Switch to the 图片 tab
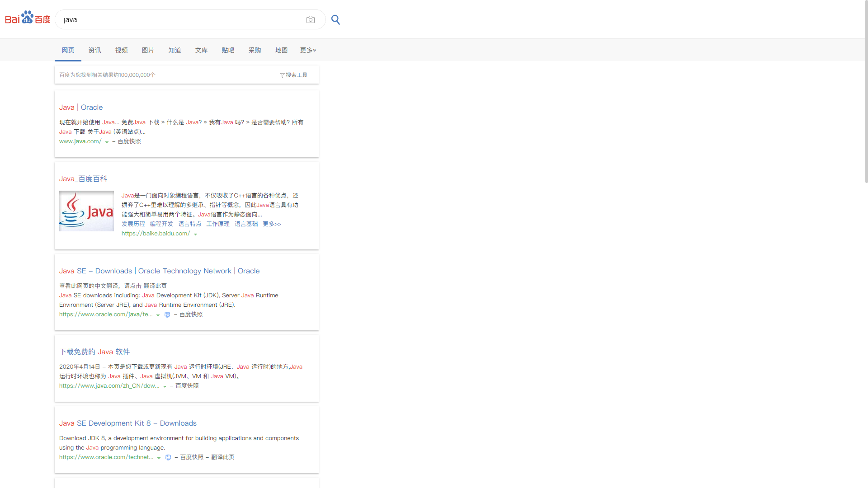 point(148,50)
